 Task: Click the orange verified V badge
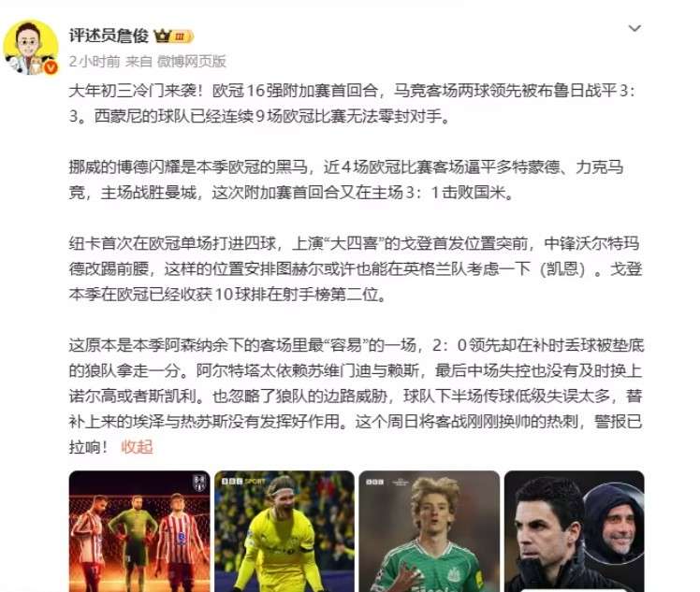click(51, 67)
